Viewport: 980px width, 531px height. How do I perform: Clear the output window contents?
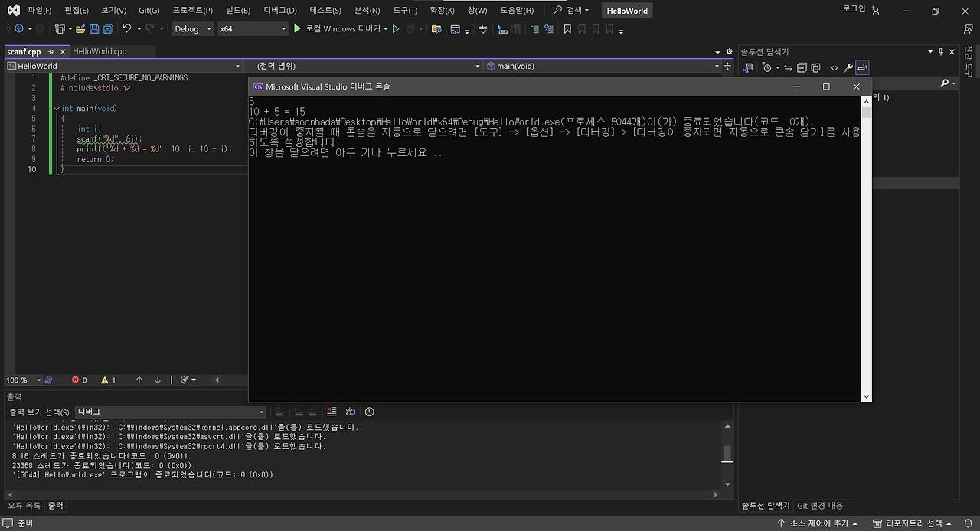(331, 412)
